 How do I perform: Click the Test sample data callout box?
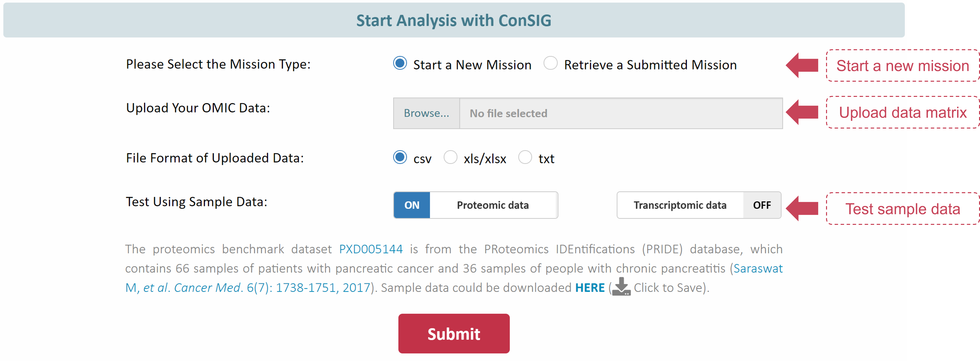tap(902, 209)
